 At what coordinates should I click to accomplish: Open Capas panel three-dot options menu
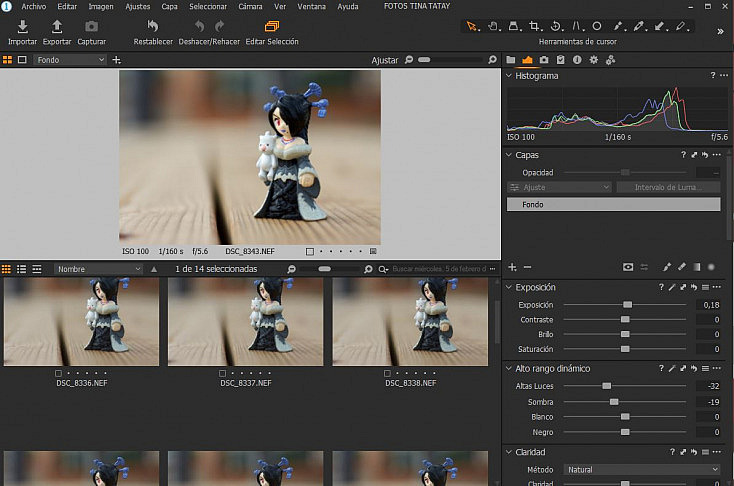click(717, 155)
